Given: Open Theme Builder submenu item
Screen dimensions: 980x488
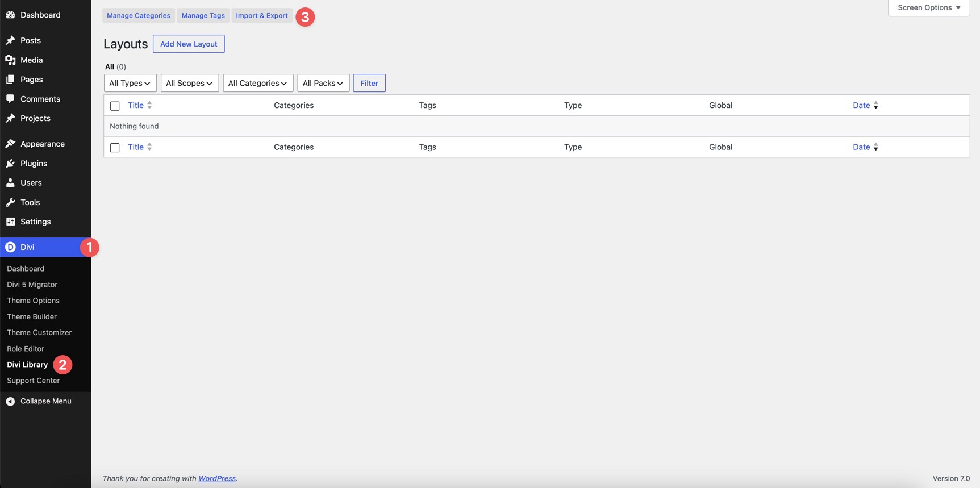Looking at the screenshot, I should click(32, 316).
